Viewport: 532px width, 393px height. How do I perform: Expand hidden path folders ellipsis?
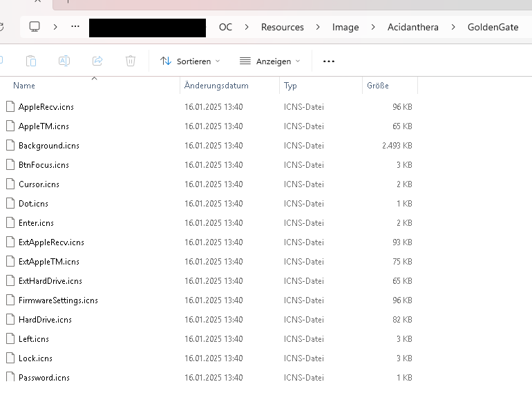coord(75,27)
